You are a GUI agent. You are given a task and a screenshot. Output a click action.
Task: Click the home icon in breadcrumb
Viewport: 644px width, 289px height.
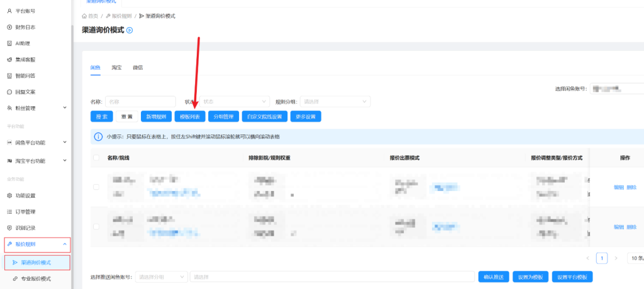(84, 16)
